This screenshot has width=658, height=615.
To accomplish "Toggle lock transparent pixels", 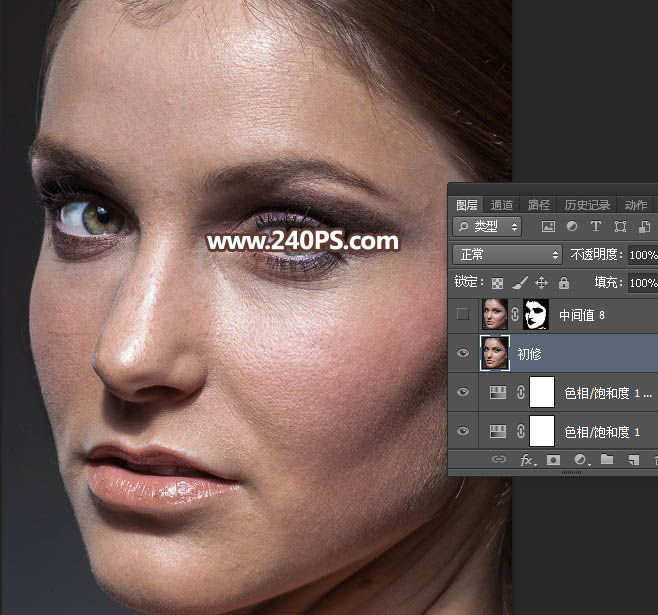I will 499,283.
